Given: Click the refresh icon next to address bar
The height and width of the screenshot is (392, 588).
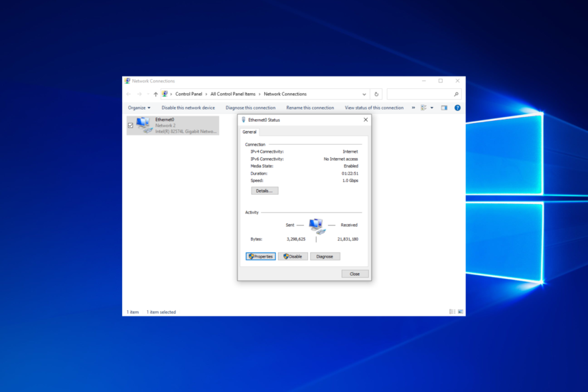Looking at the screenshot, I should point(376,94).
